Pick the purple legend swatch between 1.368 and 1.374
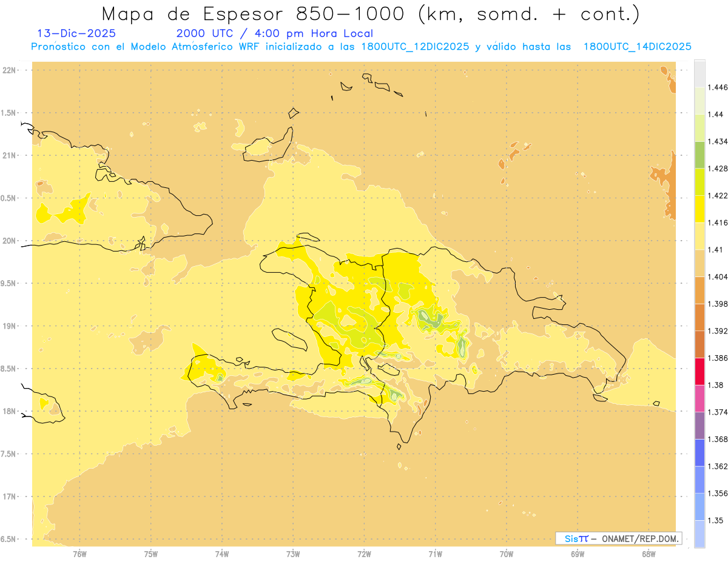The height and width of the screenshot is (562, 728). pos(699,424)
